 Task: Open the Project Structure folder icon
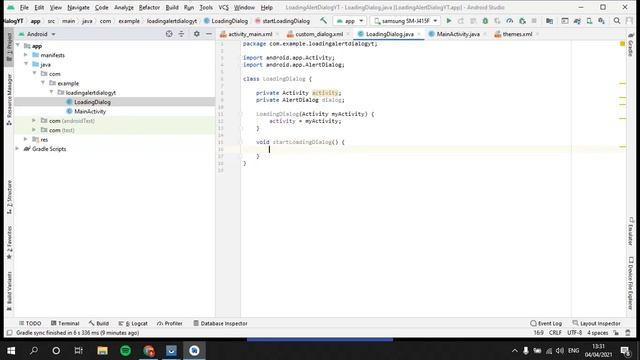click(549, 20)
